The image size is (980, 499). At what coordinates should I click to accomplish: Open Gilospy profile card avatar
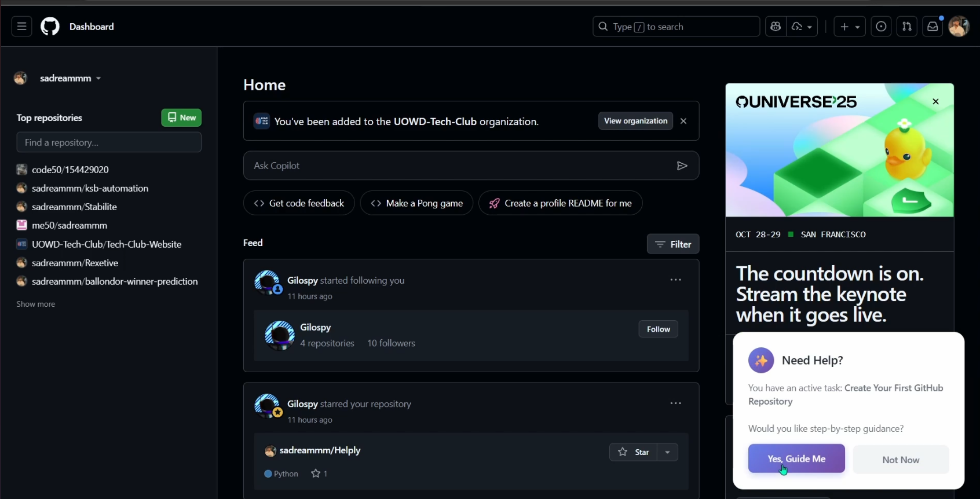tap(279, 335)
